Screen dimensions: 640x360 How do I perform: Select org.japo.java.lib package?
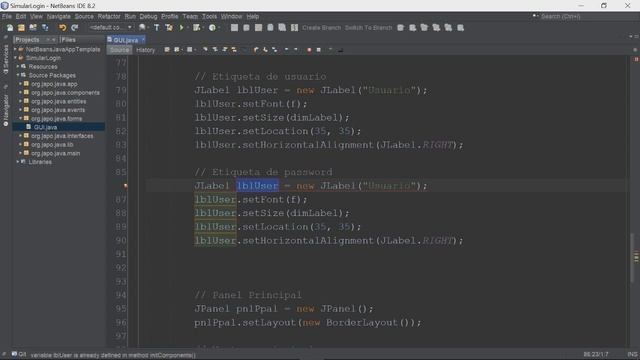(x=52, y=144)
